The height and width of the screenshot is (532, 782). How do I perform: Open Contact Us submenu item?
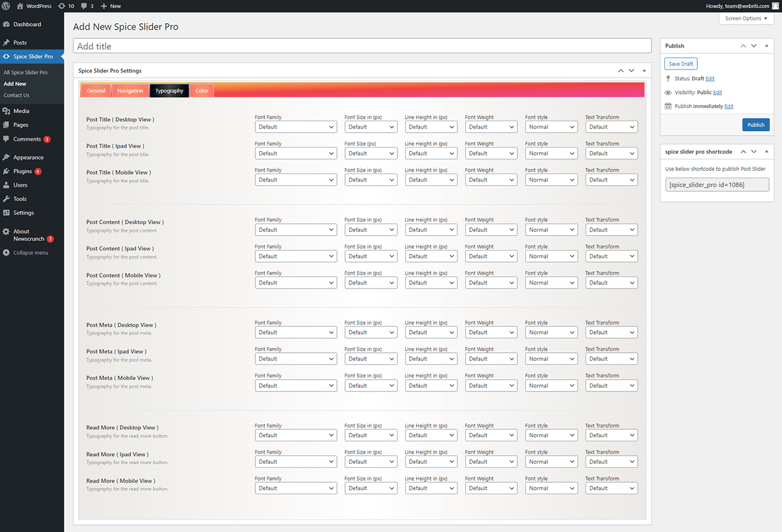coord(16,95)
